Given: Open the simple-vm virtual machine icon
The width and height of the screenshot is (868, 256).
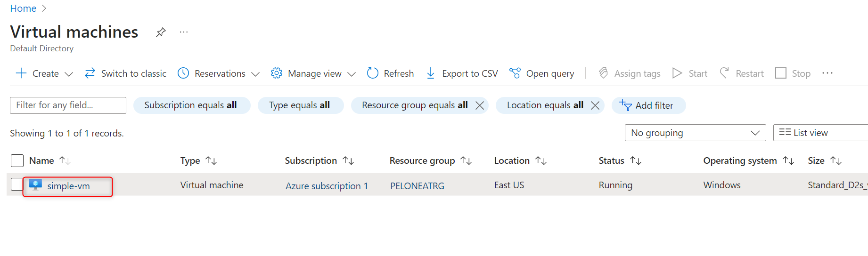Looking at the screenshot, I should 35,185.
